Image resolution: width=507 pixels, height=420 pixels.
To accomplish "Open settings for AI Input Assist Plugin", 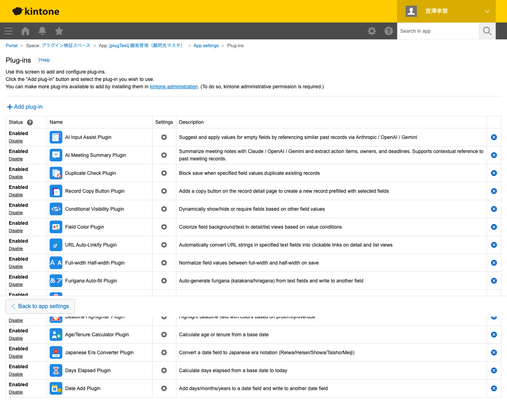I will pos(164,137).
